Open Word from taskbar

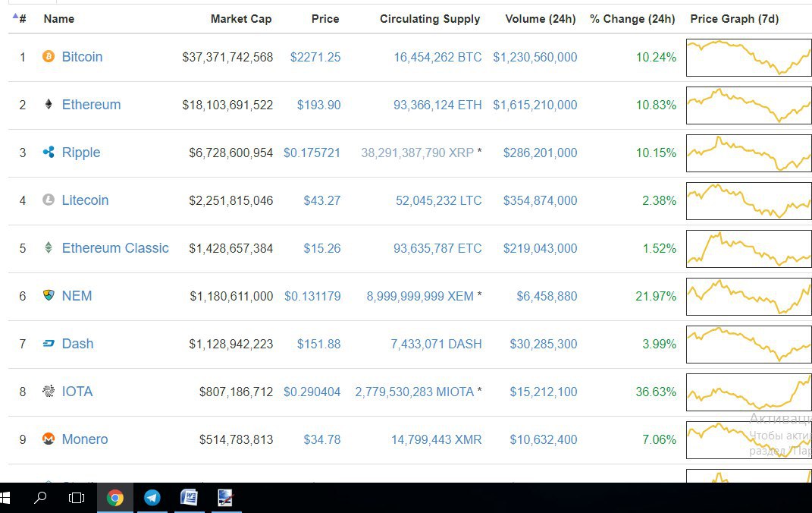pos(189,498)
